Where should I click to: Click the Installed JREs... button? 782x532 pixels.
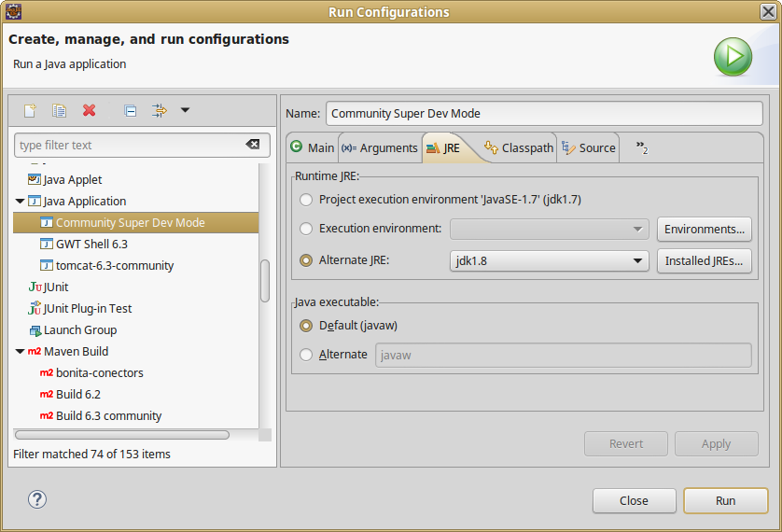[705, 260]
